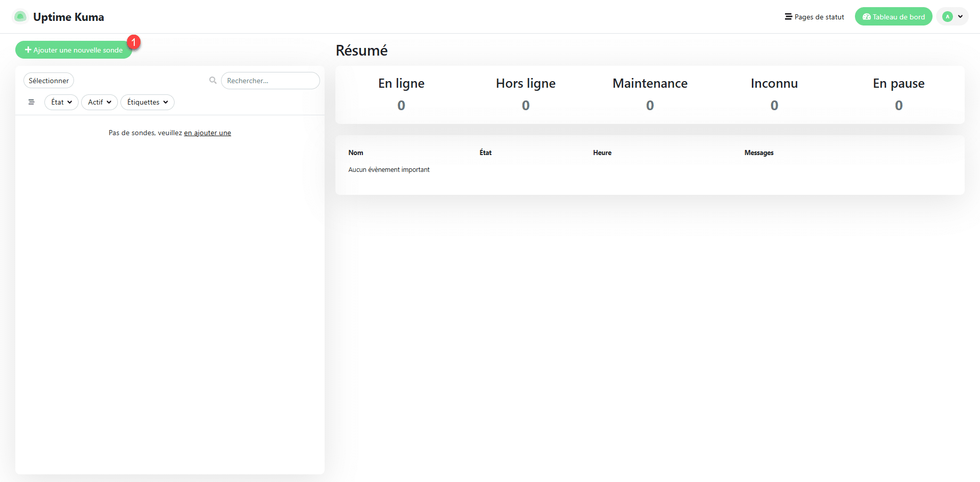980x482 pixels.
Task: Expand the Étiquettes filter dropdown
Action: pyautogui.click(x=148, y=102)
